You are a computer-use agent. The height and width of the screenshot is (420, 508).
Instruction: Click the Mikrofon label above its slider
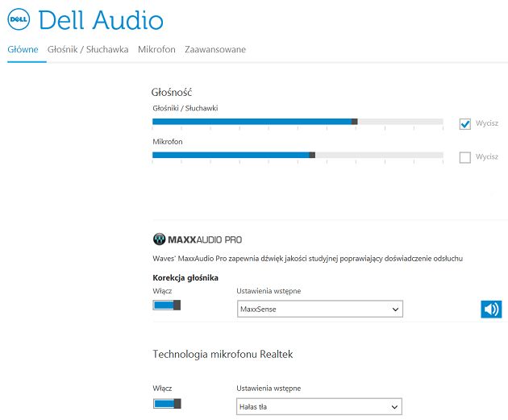tap(168, 142)
